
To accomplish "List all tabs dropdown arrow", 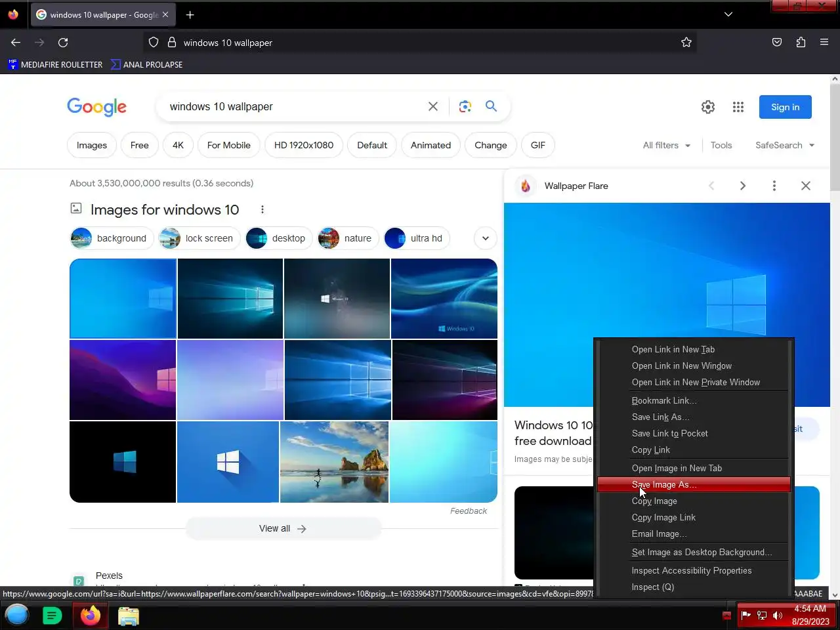I will pyautogui.click(x=728, y=14).
